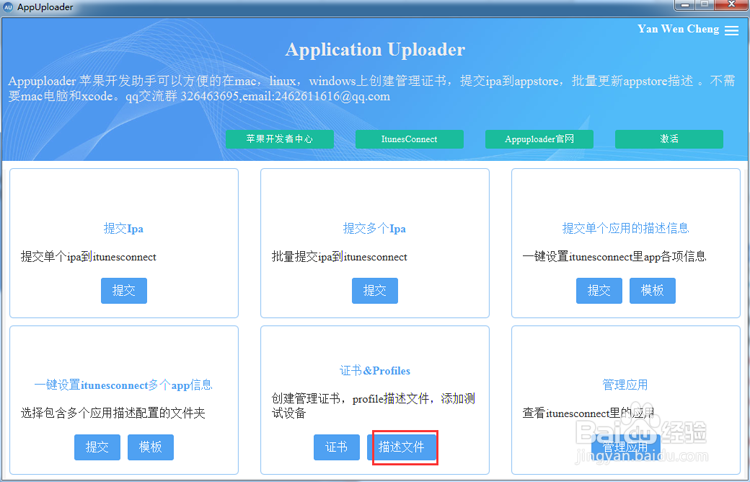
Task: Click 模板 in 一键设置itunesconnect多个app信息 card
Action: pyautogui.click(x=151, y=447)
